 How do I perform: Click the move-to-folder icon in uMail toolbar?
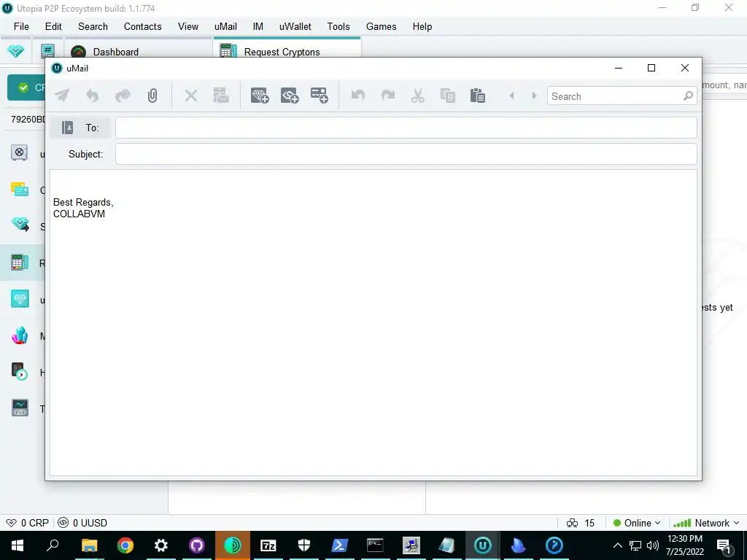click(221, 96)
